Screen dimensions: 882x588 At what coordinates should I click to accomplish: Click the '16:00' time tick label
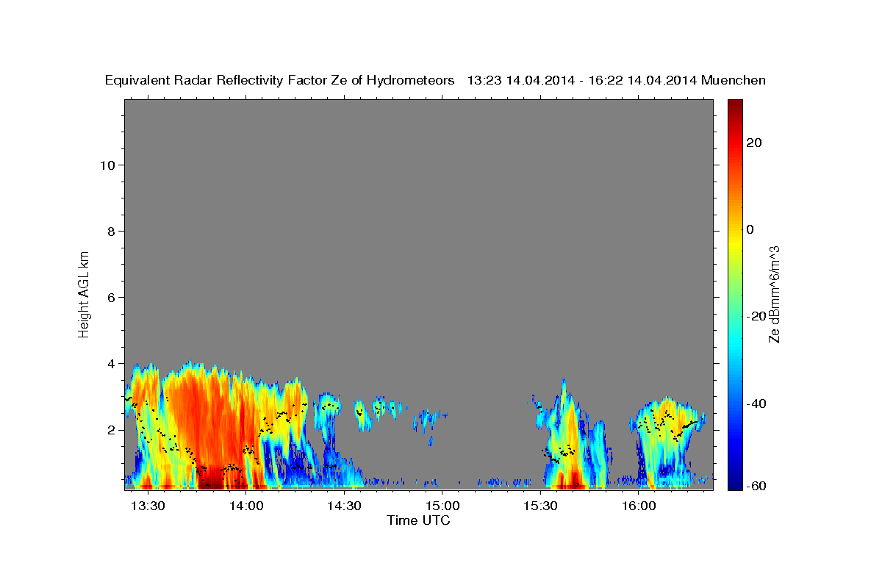[x=639, y=506]
